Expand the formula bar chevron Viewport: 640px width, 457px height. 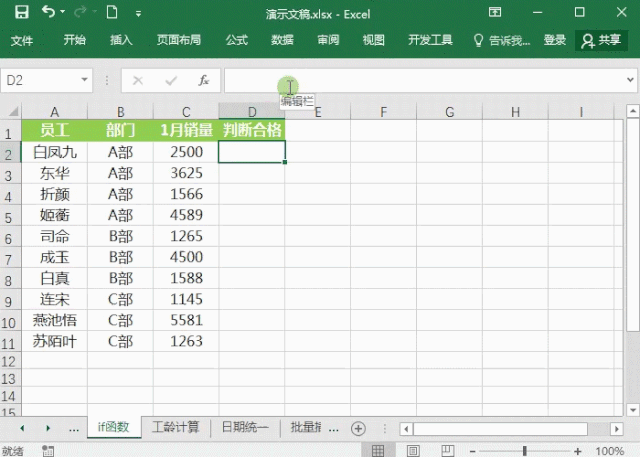click(631, 80)
